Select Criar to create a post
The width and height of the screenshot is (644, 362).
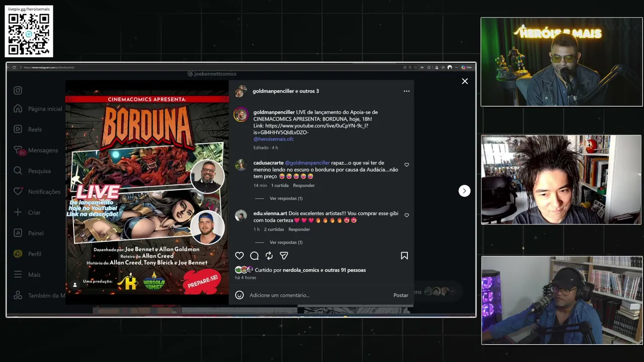(x=27, y=212)
